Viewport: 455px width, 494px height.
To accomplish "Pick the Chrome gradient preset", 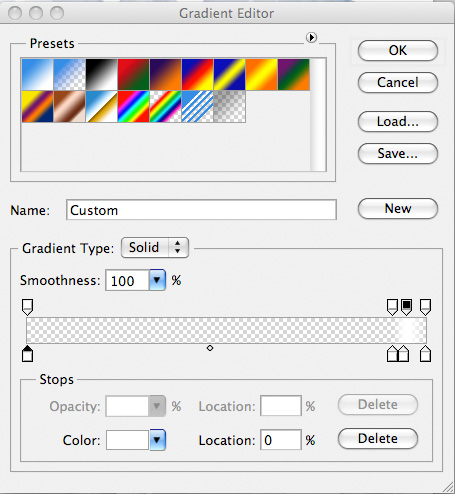I will tap(101, 107).
